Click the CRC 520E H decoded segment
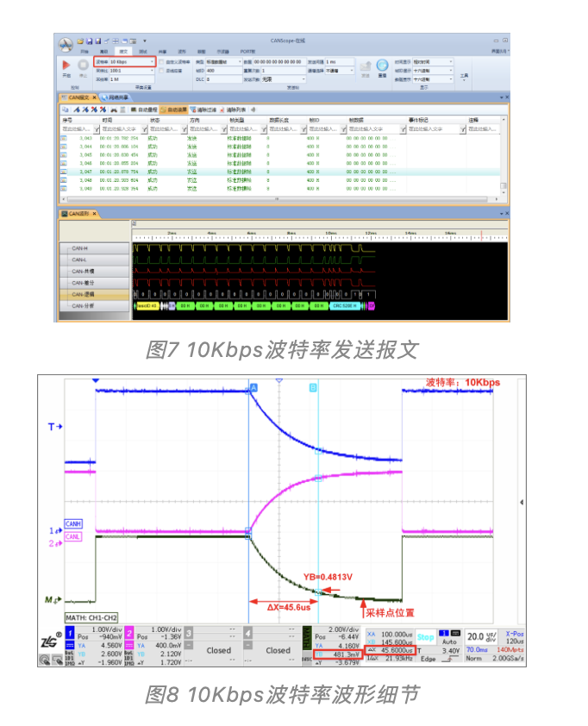Screen dimensions: 588x726 coord(345,306)
